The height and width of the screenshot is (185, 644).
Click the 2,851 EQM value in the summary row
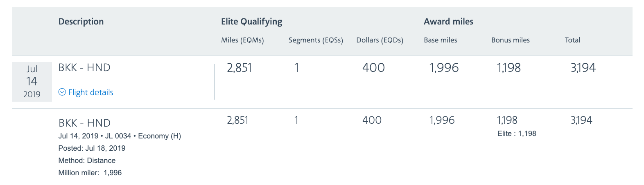[x=239, y=68]
